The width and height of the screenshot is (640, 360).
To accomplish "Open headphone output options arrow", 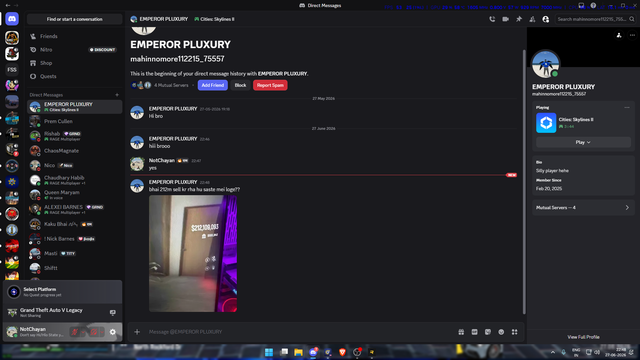I will 102,332.
